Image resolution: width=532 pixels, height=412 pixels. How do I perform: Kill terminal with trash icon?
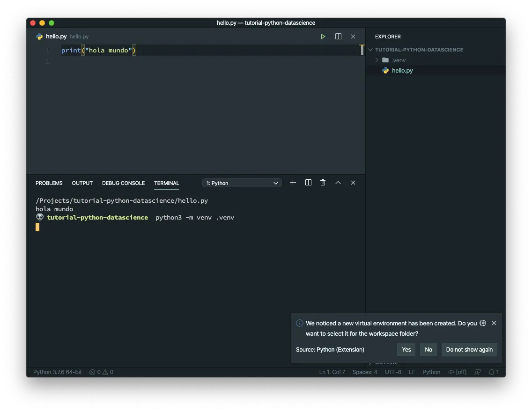point(323,183)
